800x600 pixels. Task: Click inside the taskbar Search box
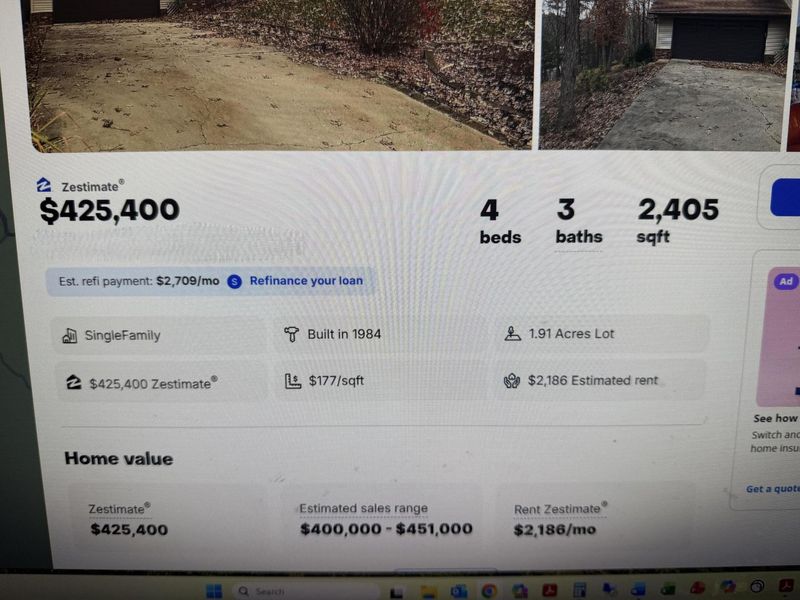tap(306, 591)
